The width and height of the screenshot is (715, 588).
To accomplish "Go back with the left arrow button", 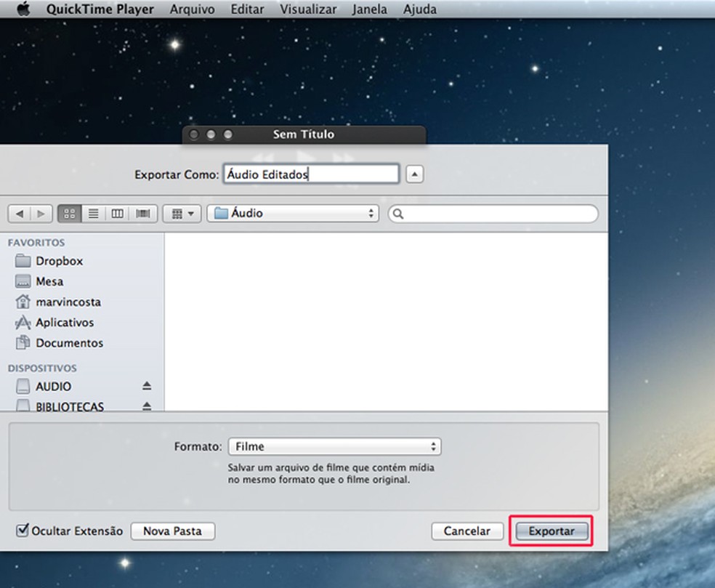I will (x=20, y=214).
